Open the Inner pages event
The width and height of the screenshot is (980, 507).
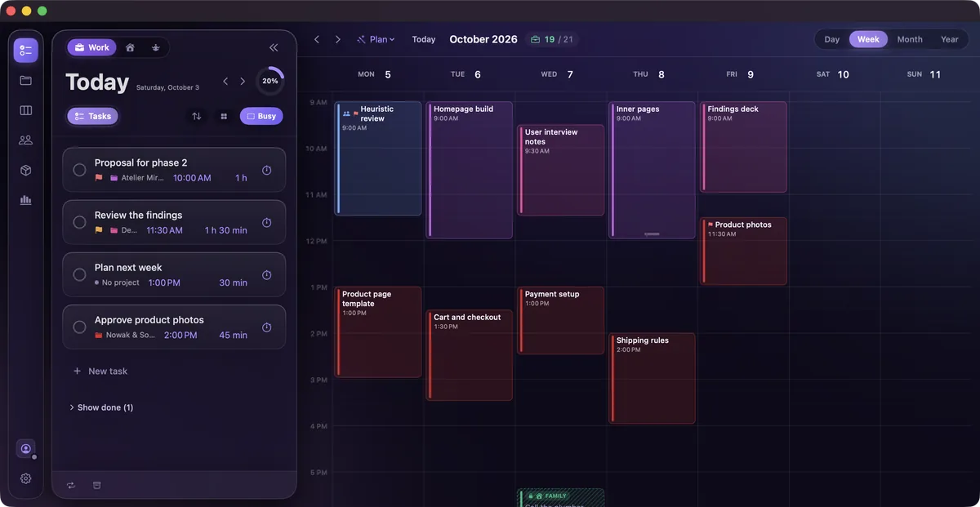tap(652, 170)
